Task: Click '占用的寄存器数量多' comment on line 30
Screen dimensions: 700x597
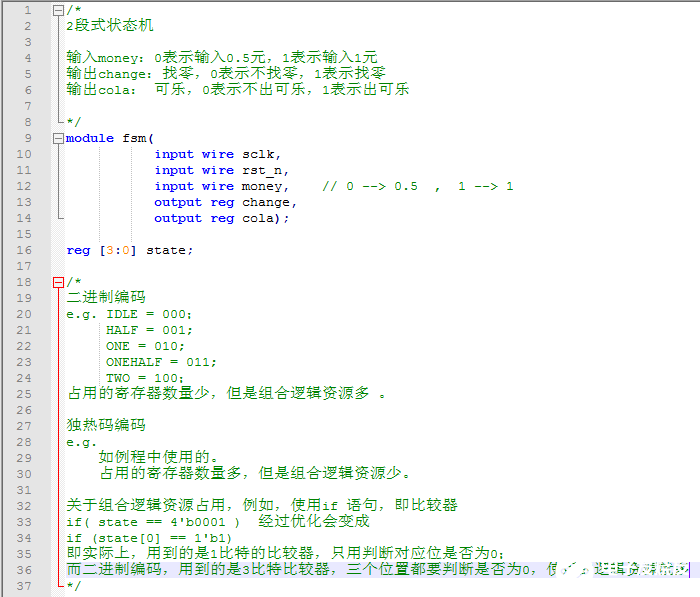Action: point(254,473)
